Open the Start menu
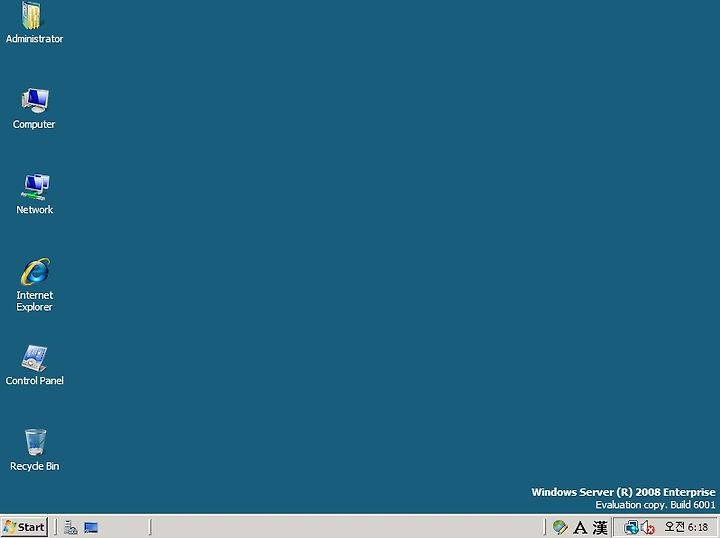Screen dimensions: 720x538 [24, 527]
